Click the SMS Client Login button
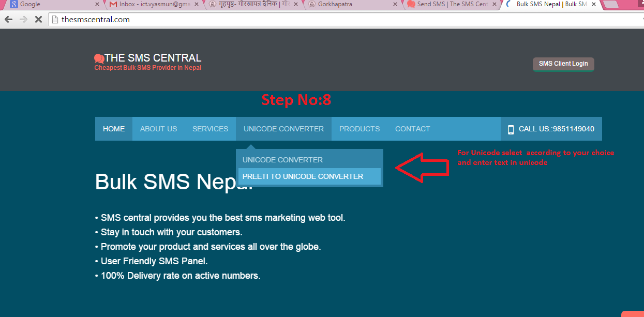This screenshot has width=644, height=317. pos(563,64)
